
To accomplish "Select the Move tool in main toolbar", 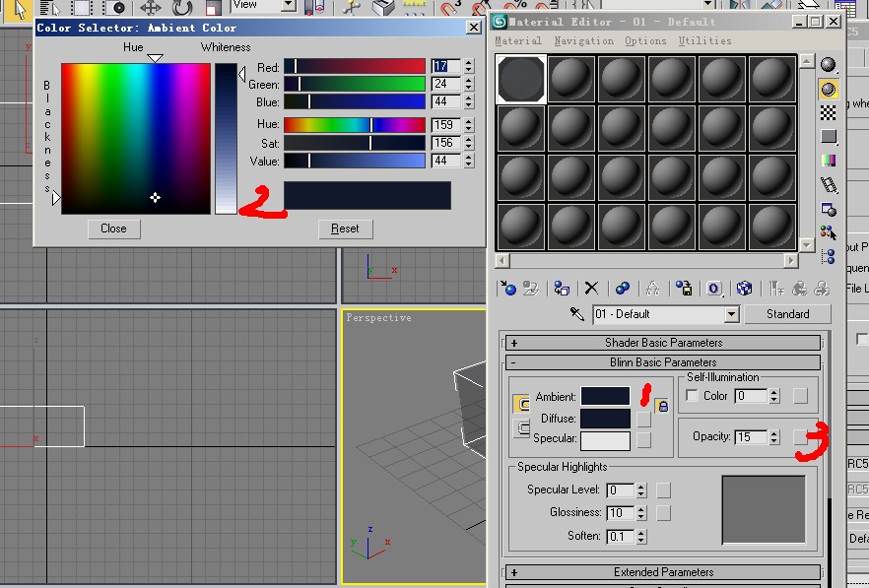I will (x=150, y=8).
